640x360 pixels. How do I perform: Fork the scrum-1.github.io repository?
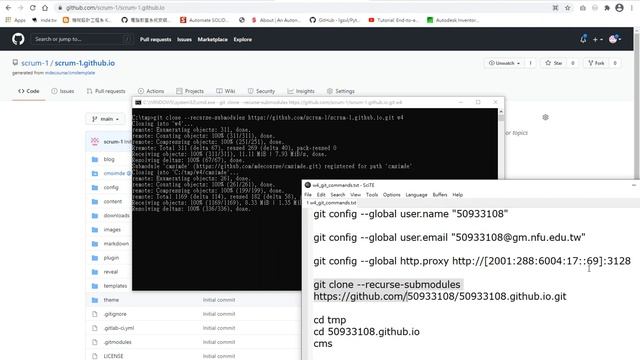coord(596,63)
